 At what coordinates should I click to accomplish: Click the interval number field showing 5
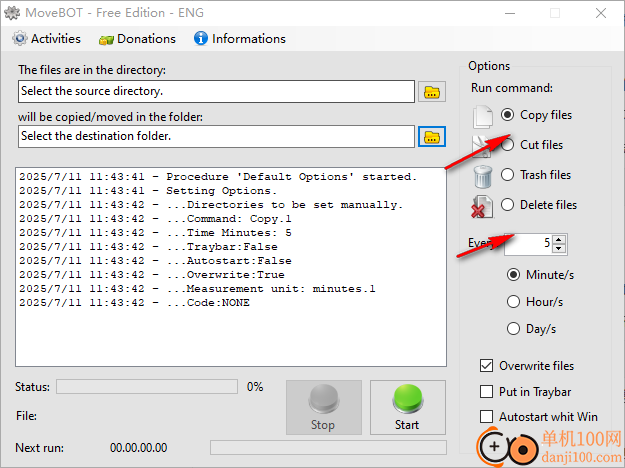[x=529, y=244]
